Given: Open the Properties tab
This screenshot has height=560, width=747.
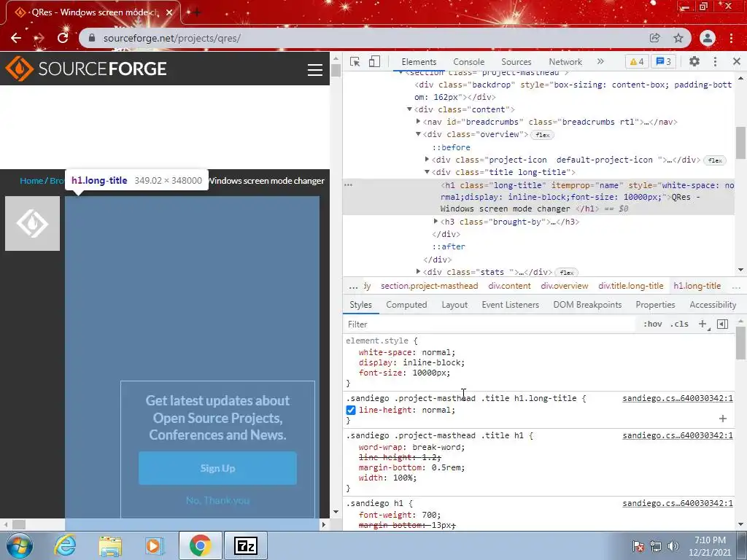Looking at the screenshot, I should coord(656,305).
